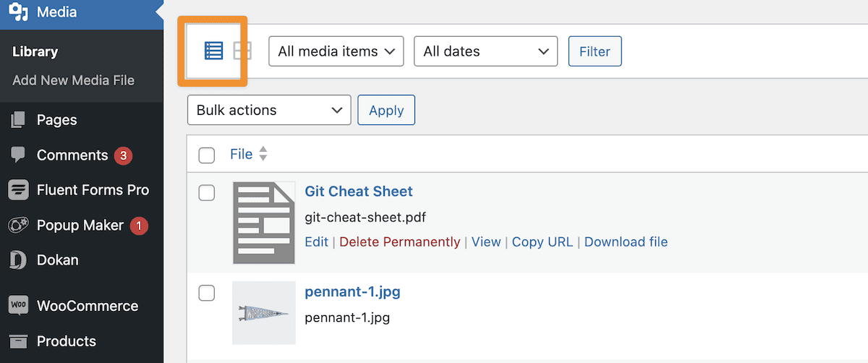Open the All media items dropdown

click(336, 51)
